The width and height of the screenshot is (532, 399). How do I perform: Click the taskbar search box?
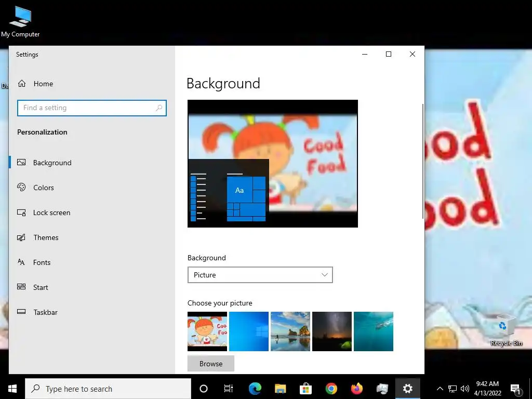pyautogui.click(x=108, y=389)
